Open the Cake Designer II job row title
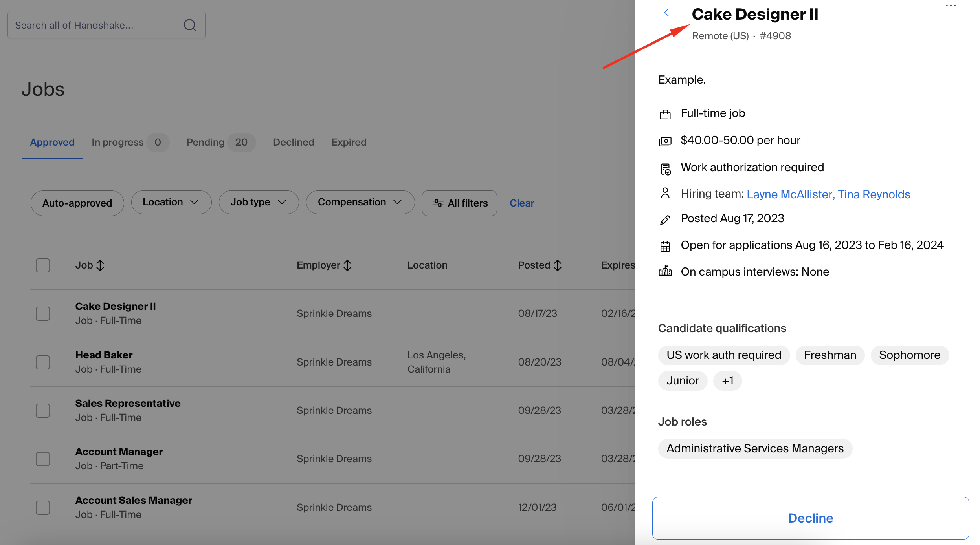980x545 pixels. coord(116,306)
